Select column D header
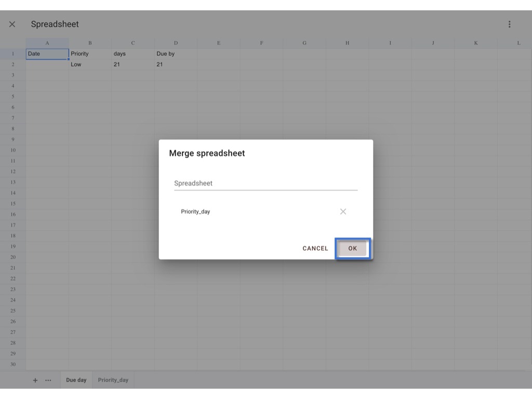Viewport: 532px width, 399px height. pos(176,43)
